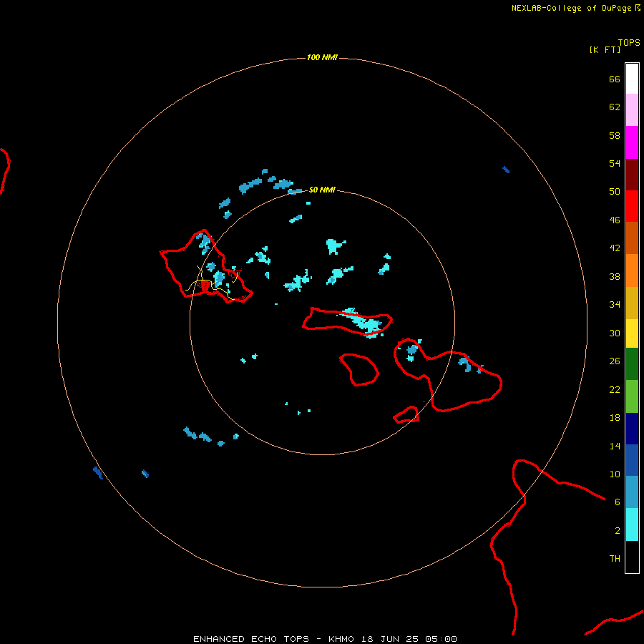Click the ENHANCED ECHO TOPS caption text
Image resolution: width=644 pixels, height=644 pixels.
click(x=251, y=639)
